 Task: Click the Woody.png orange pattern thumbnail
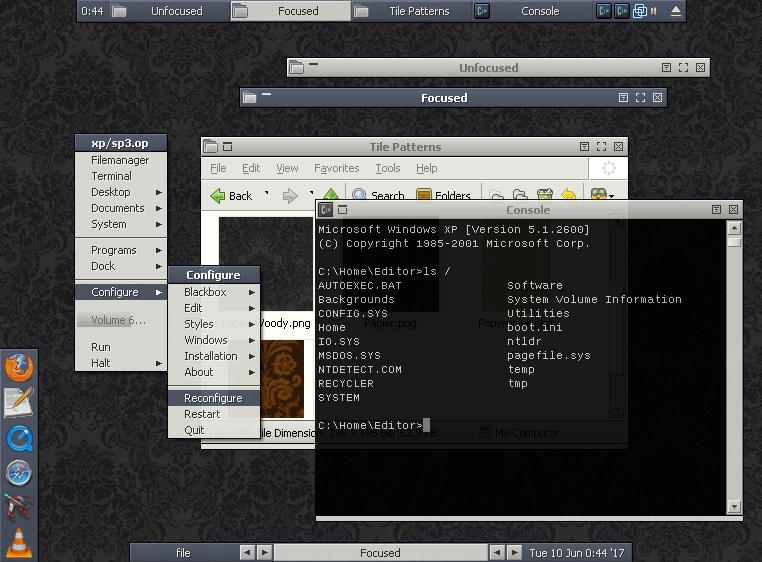click(x=282, y=379)
